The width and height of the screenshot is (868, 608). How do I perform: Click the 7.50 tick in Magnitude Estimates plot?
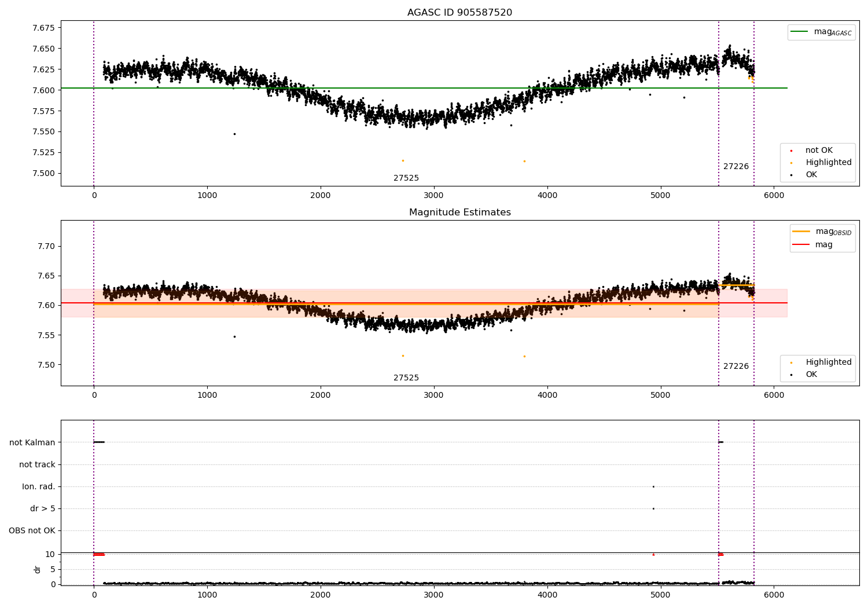46,365
